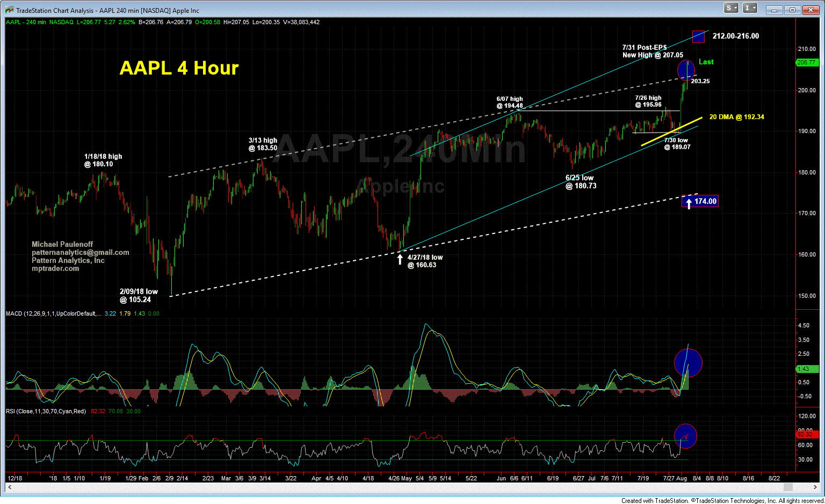The image size is (825, 504).
Task: Click the 206.77 last price axis marker
Action: coord(806,62)
